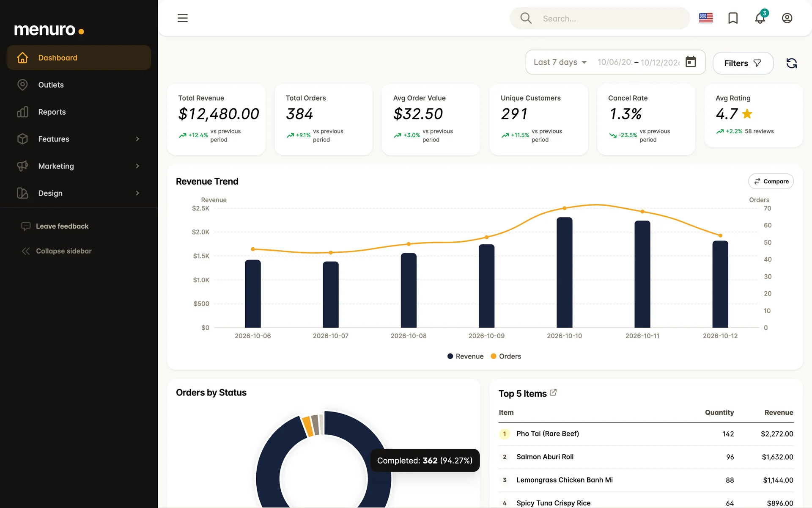Open the user profile icon
This screenshot has width=812, height=508.
[x=787, y=18]
